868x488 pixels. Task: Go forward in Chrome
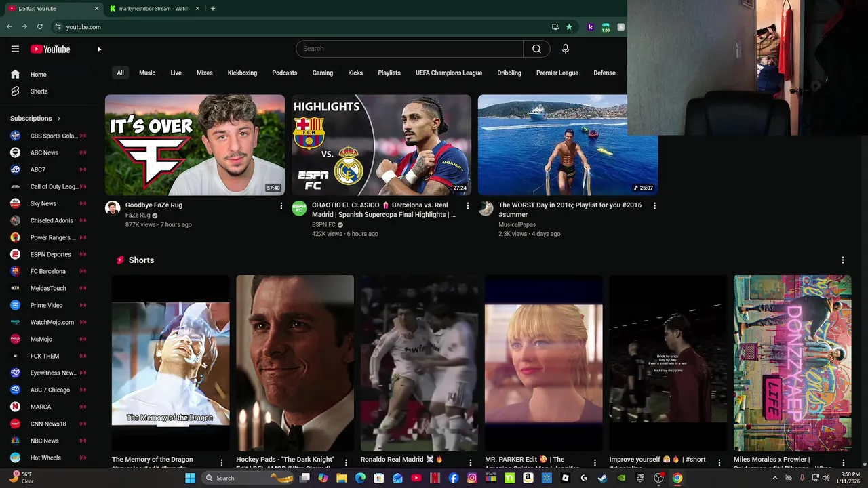coord(24,27)
